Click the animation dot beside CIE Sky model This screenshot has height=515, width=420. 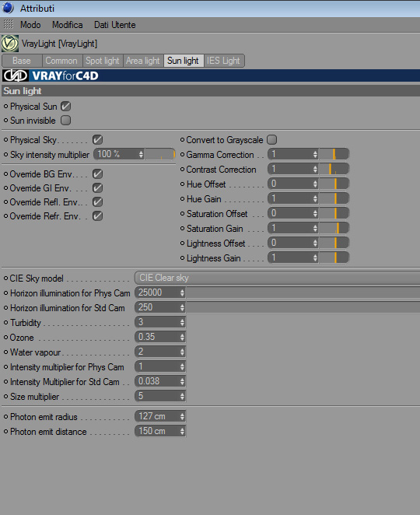tap(5, 279)
